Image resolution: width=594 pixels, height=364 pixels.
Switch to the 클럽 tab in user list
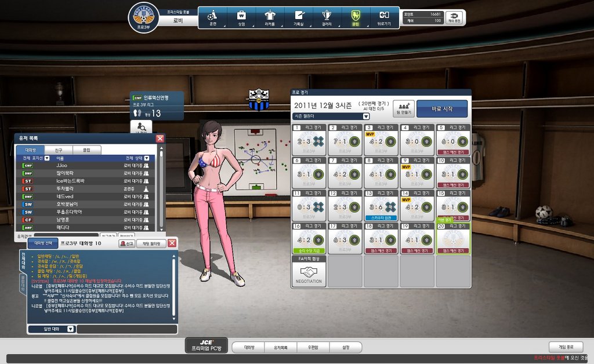pos(86,150)
